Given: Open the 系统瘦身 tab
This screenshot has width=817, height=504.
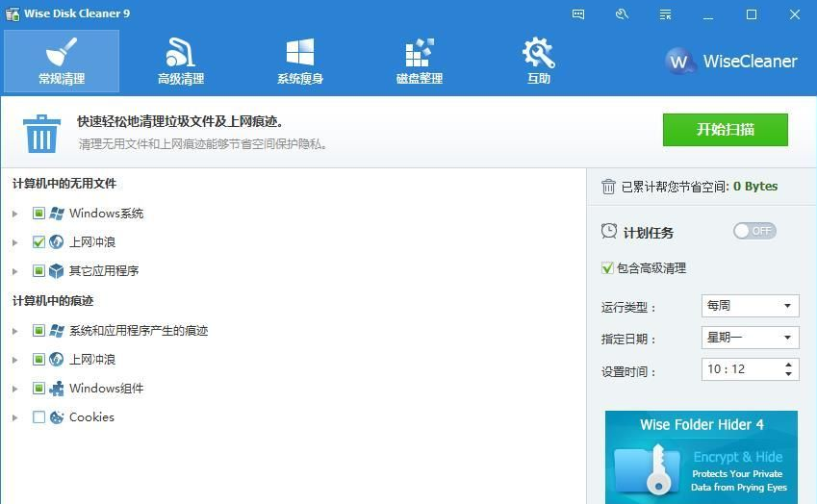Looking at the screenshot, I should coord(300,61).
